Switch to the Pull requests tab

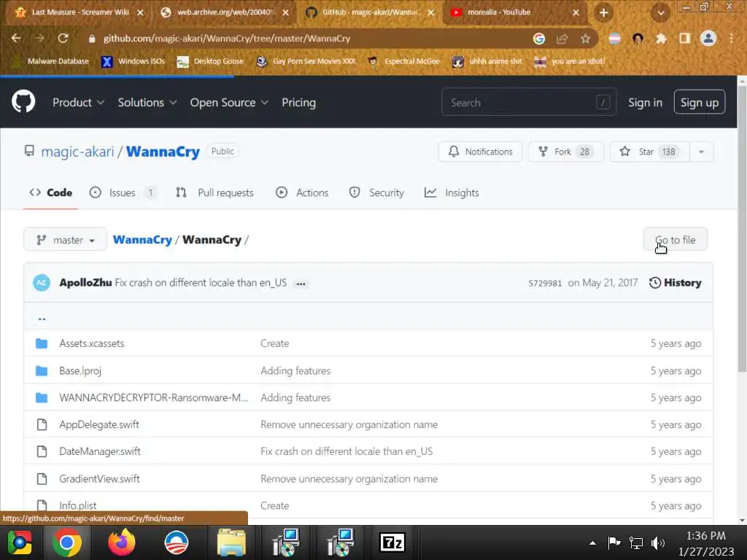pyautogui.click(x=215, y=192)
